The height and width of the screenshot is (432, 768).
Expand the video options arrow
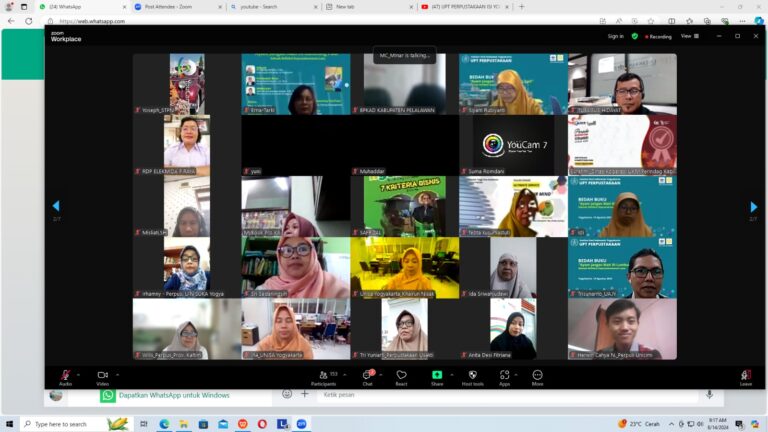pyautogui.click(x=117, y=374)
